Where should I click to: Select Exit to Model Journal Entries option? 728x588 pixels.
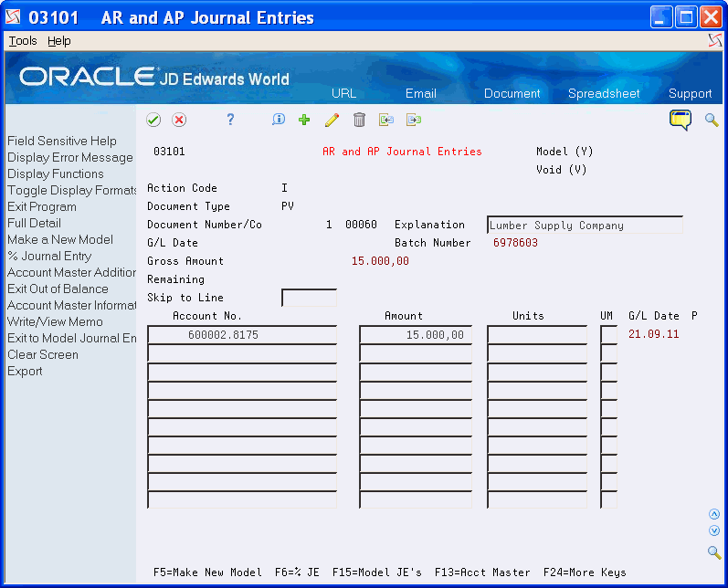[71, 339]
